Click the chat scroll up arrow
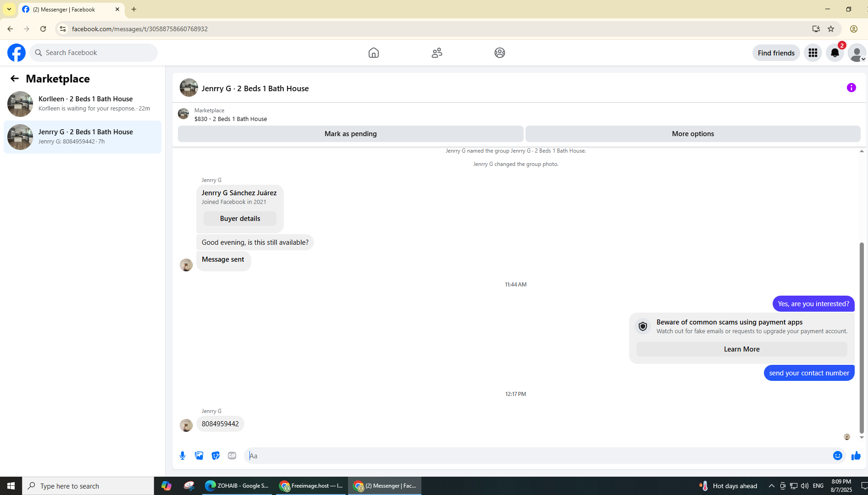The height and width of the screenshot is (495, 868). pyautogui.click(x=862, y=151)
